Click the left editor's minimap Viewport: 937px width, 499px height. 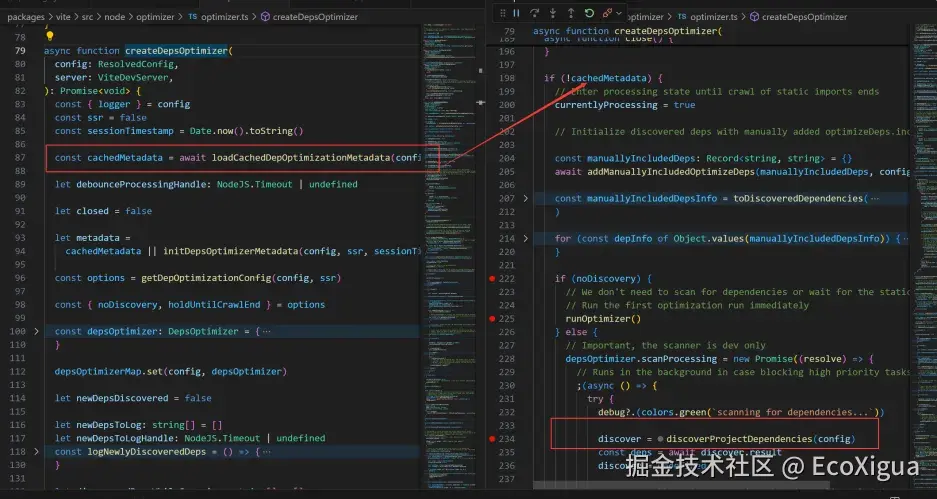tap(450, 257)
